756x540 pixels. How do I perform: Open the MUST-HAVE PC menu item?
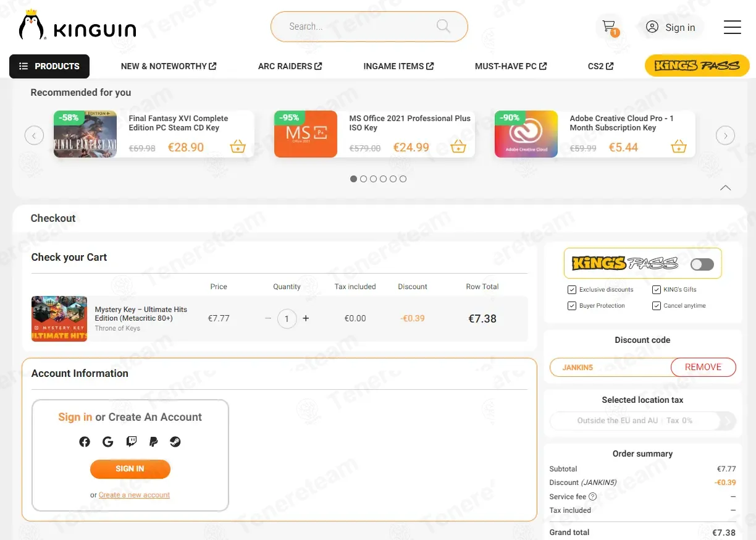click(x=511, y=66)
